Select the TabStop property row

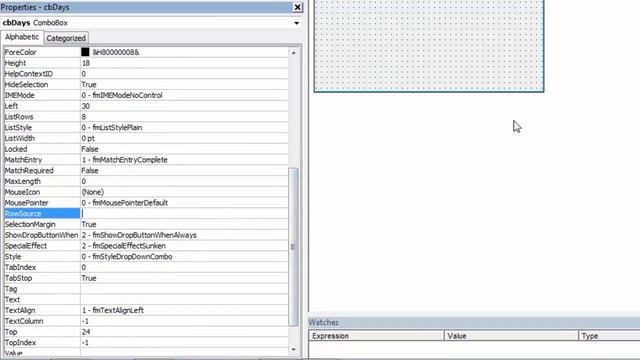146,278
